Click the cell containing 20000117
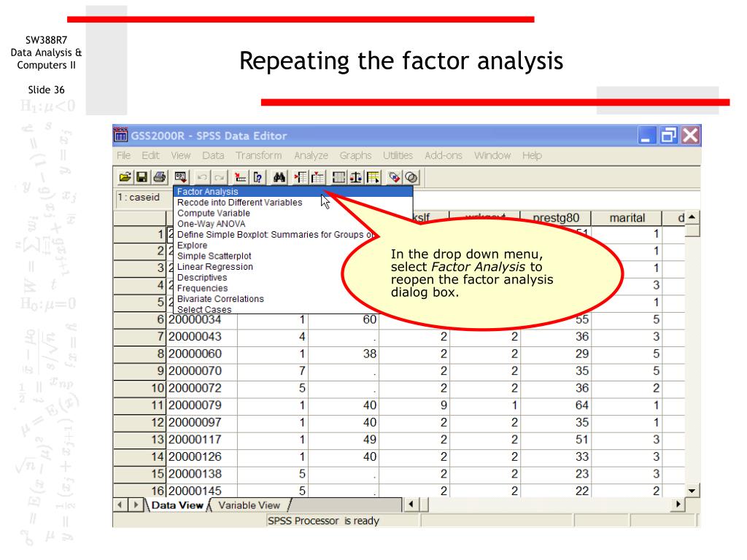747x560 pixels. [x=201, y=440]
